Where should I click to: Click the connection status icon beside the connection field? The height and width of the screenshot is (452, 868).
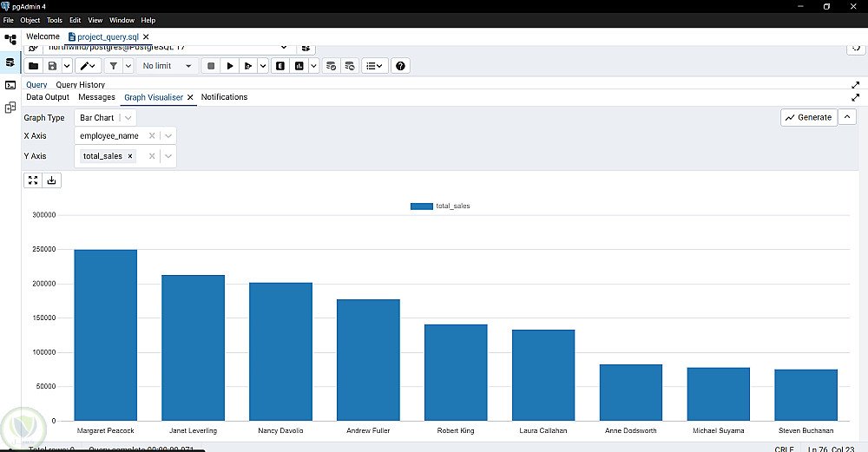pyautogui.click(x=33, y=49)
